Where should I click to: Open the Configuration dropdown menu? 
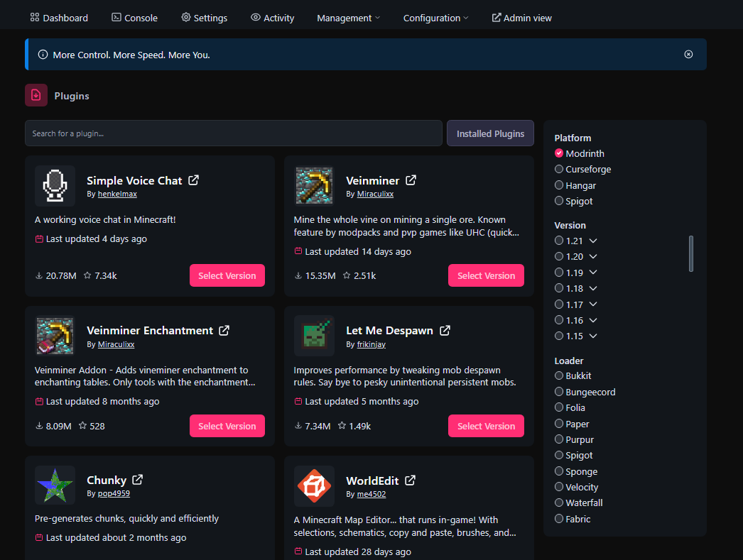435,18
